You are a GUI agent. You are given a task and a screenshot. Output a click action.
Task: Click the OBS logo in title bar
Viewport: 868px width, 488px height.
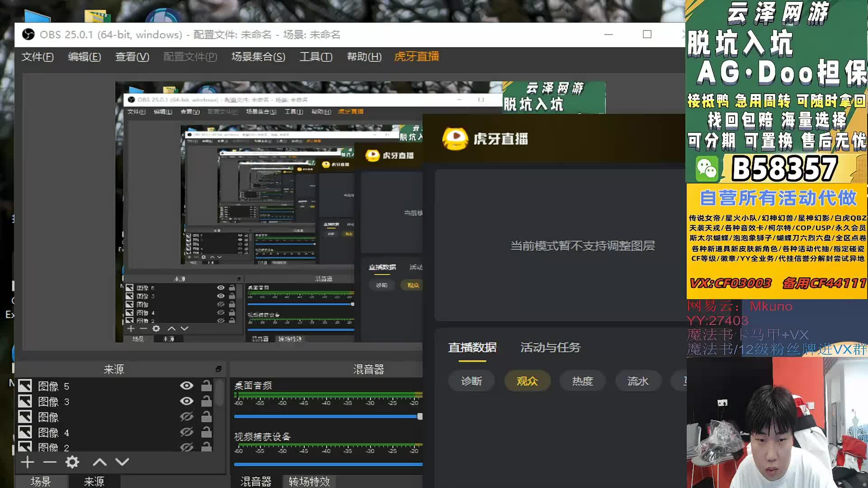click(28, 35)
